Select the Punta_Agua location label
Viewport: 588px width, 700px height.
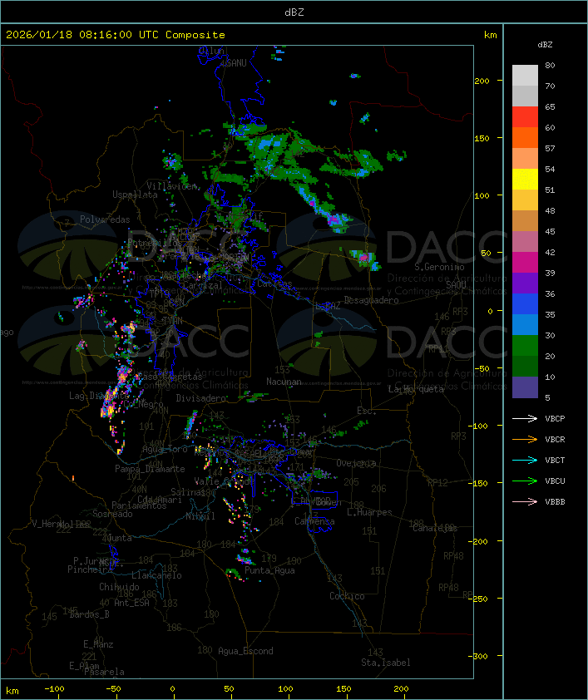271,571
